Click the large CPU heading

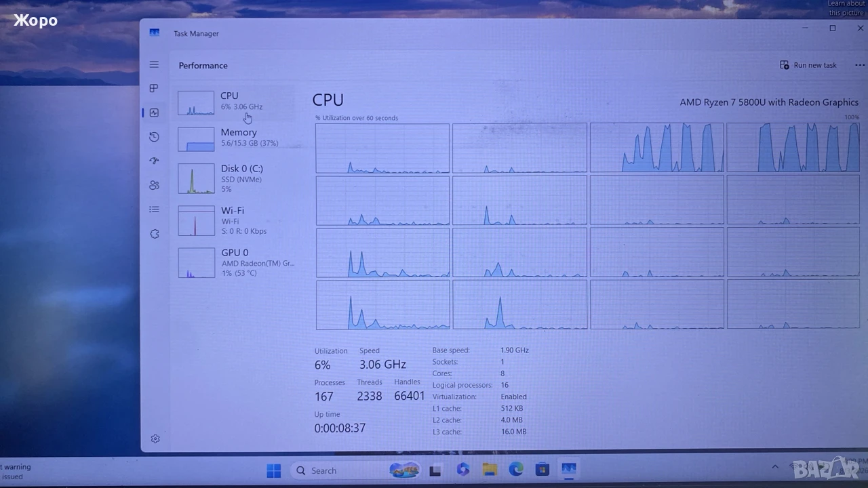point(328,100)
